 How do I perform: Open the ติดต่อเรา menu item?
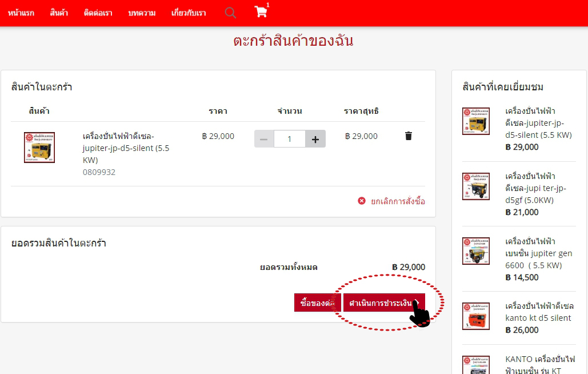click(98, 13)
